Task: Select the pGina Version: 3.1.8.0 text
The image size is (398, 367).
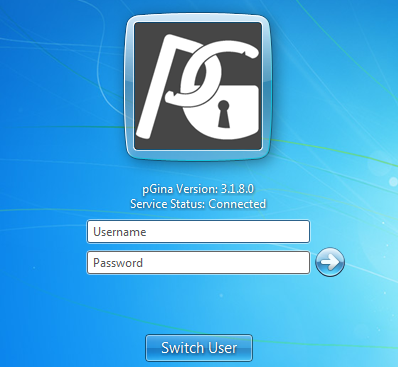Action: (x=198, y=189)
